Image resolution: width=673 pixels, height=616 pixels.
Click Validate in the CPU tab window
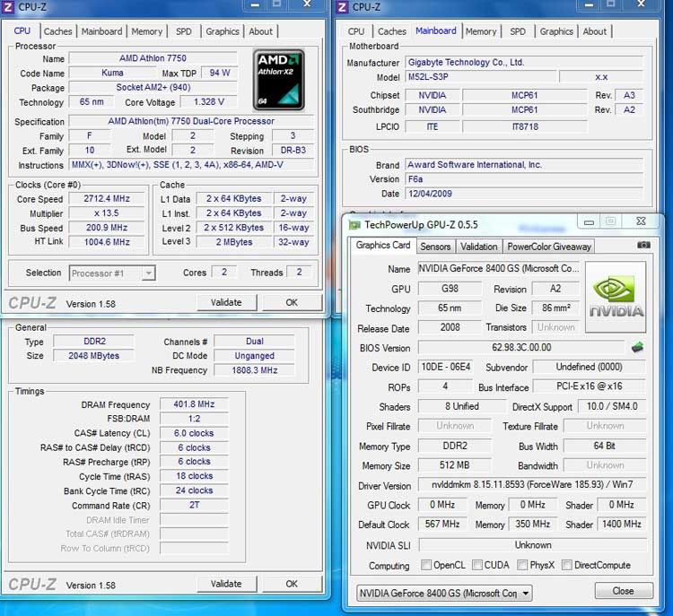pyautogui.click(x=226, y=302)
